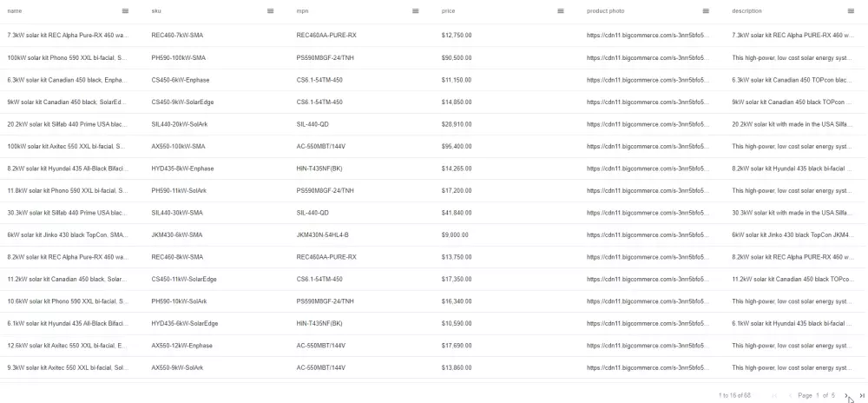
Task: Sort by the product photo column header
Action: [x=605, y=11]
